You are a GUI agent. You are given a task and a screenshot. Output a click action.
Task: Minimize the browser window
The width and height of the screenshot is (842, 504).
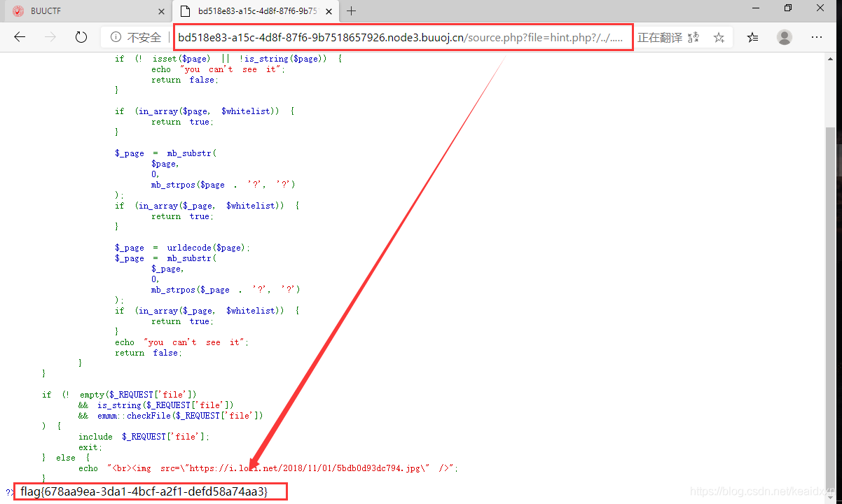tap(754, 8)
